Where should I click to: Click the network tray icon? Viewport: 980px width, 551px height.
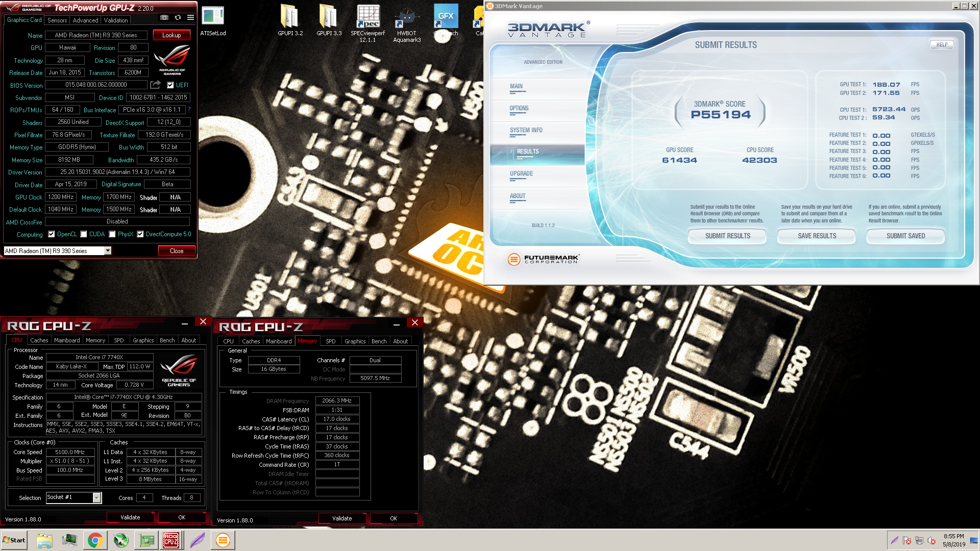(x=919, y=540)
